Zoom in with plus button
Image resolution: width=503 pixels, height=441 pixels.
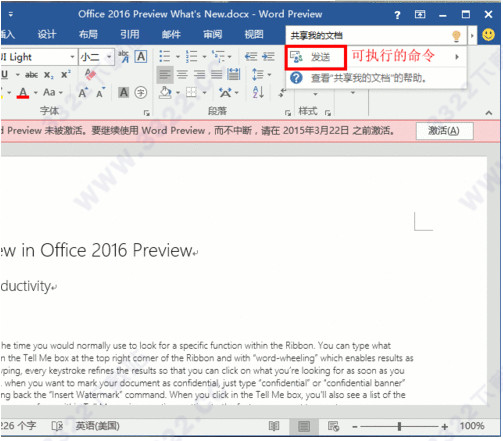(445, 426)
